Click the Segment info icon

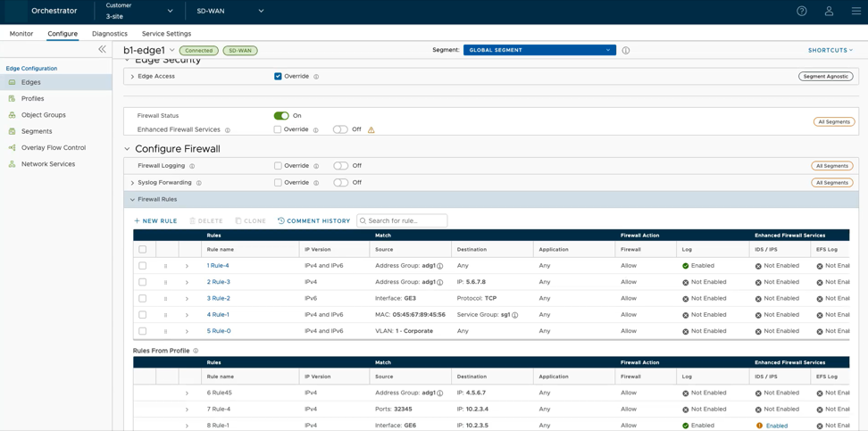point(626,51)
